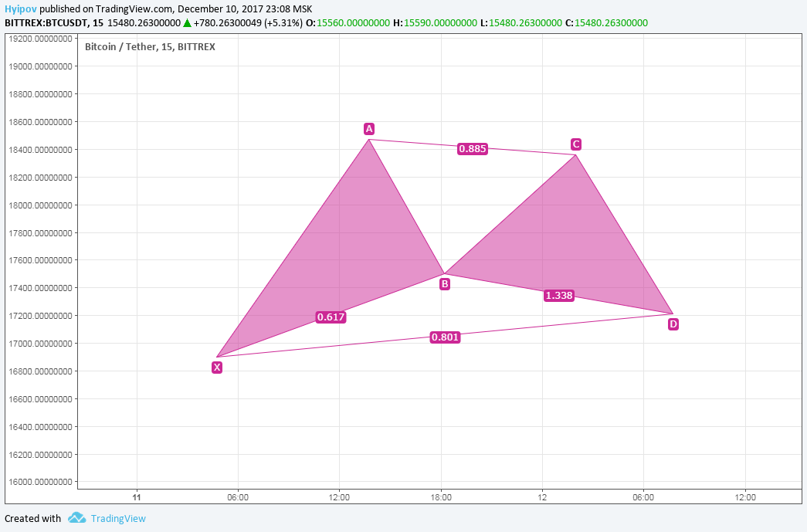Click the 16000.00000000 price axis label

click(41, 482)
